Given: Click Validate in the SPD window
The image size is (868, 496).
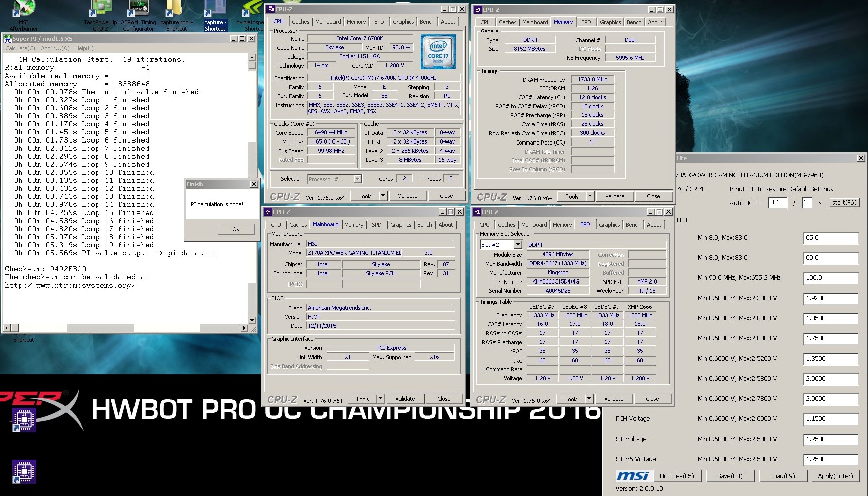Looking at the screenshot, I should (x=614, y=399).
